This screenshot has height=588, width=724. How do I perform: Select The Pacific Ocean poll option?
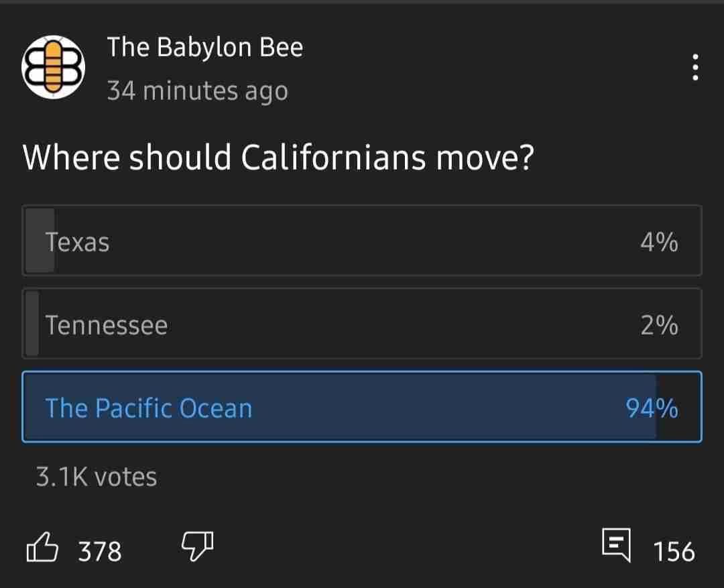(362, 406)
